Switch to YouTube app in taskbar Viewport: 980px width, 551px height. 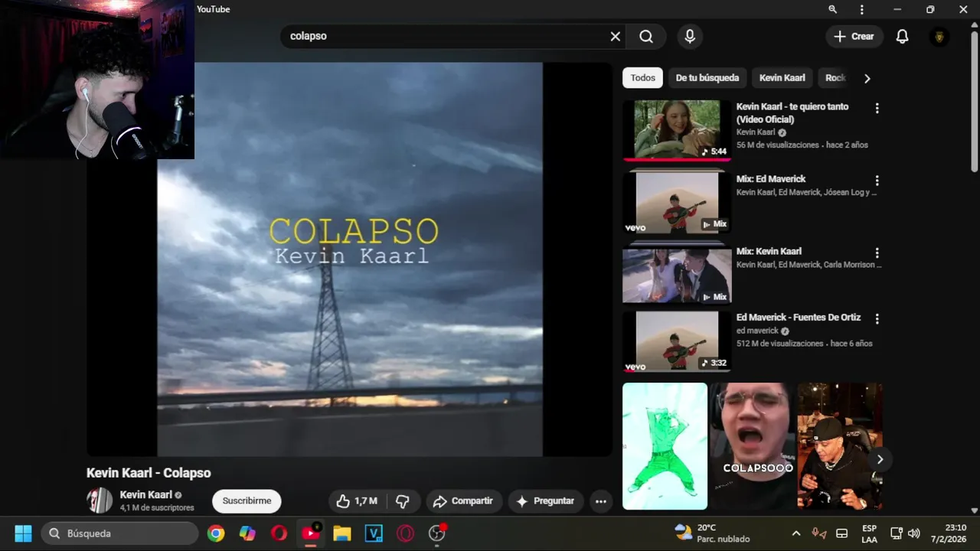click(x=310, y=533)
